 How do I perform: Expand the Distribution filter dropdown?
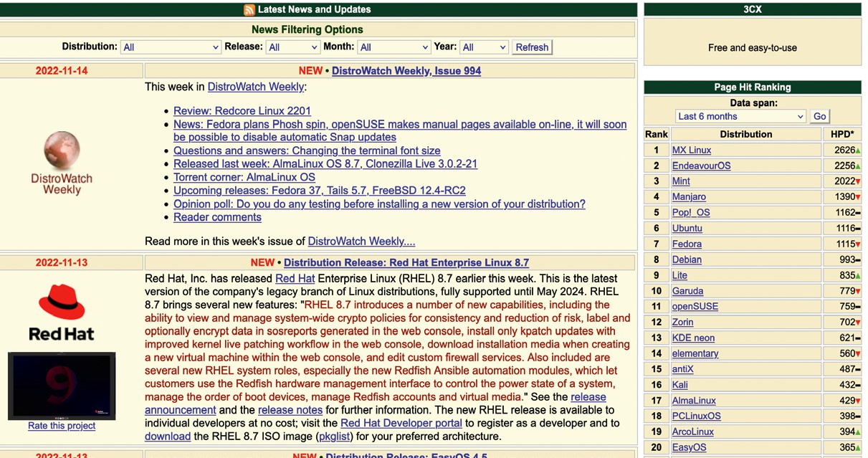point(171,47)
